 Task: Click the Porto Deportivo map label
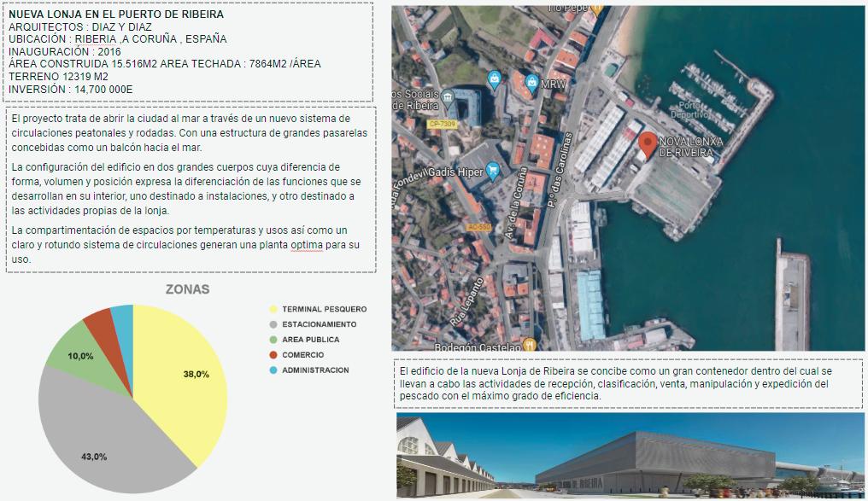point(689,109)
